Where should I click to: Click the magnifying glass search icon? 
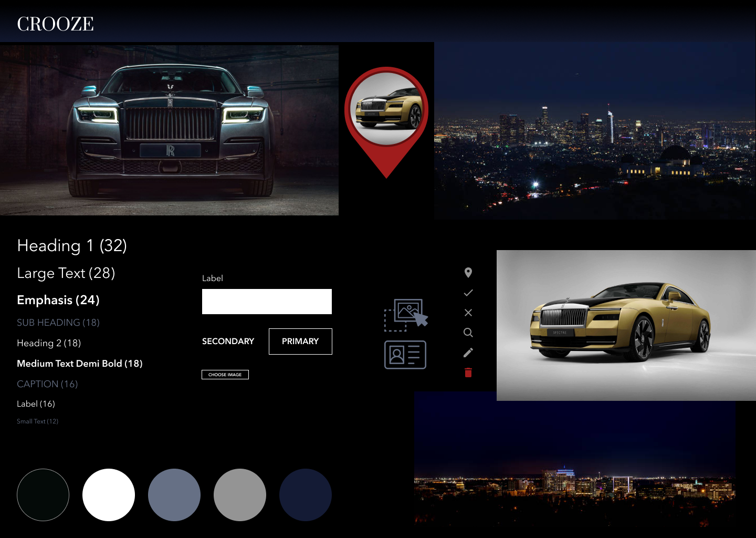pos(468,333)
